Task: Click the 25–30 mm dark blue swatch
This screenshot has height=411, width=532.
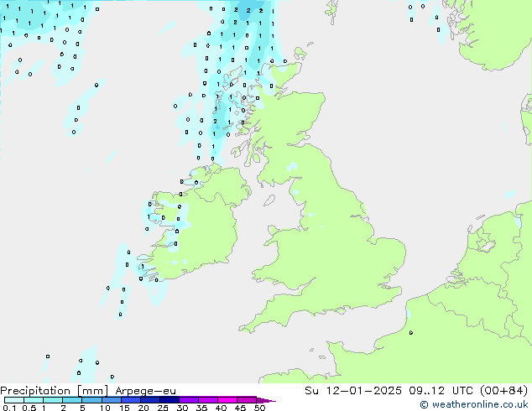Action: 170,400
